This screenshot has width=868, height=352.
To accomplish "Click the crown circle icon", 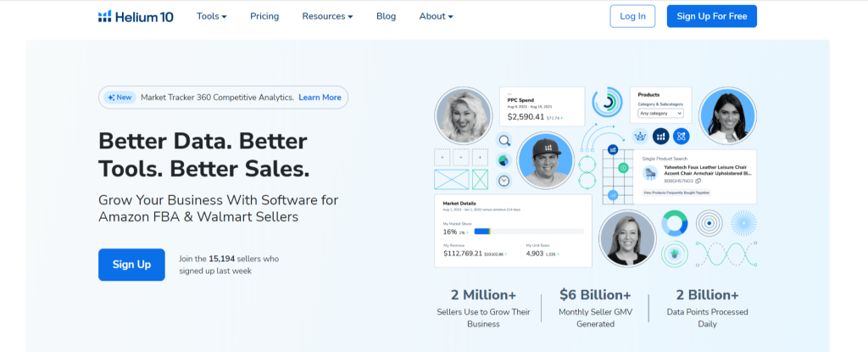I will tap(641, 135).
